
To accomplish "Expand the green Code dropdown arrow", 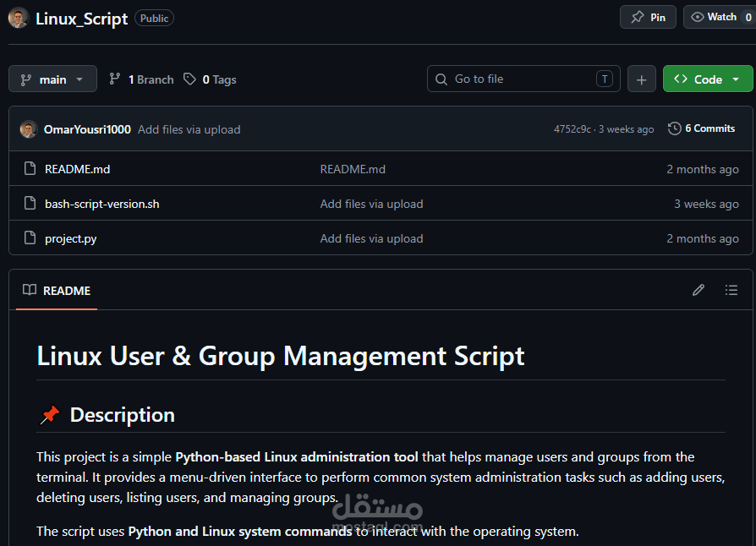I will pos(736,79).
